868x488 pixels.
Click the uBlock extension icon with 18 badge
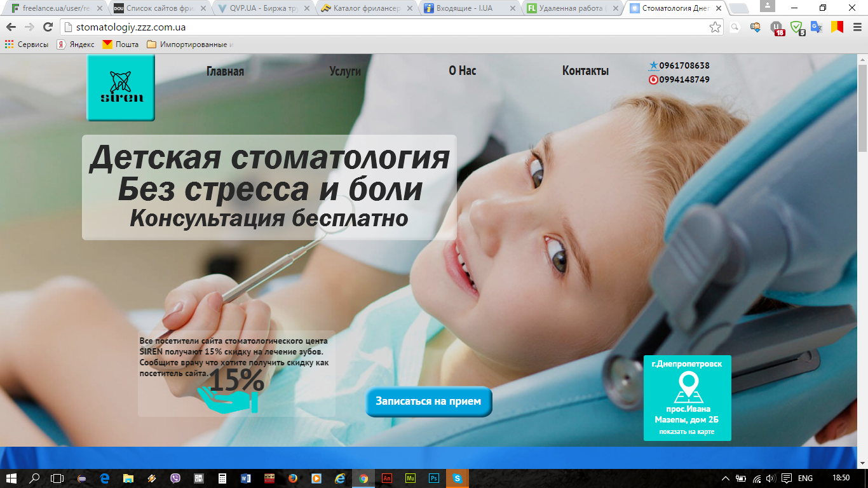pyautogui.click(x=776, y=28)
